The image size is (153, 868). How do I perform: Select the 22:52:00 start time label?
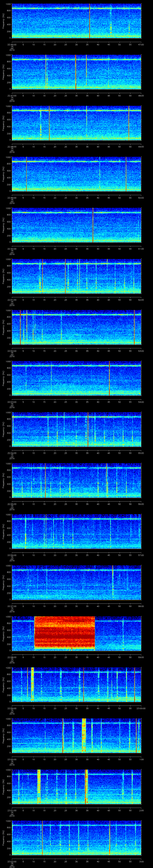click(x=12, y=351)
